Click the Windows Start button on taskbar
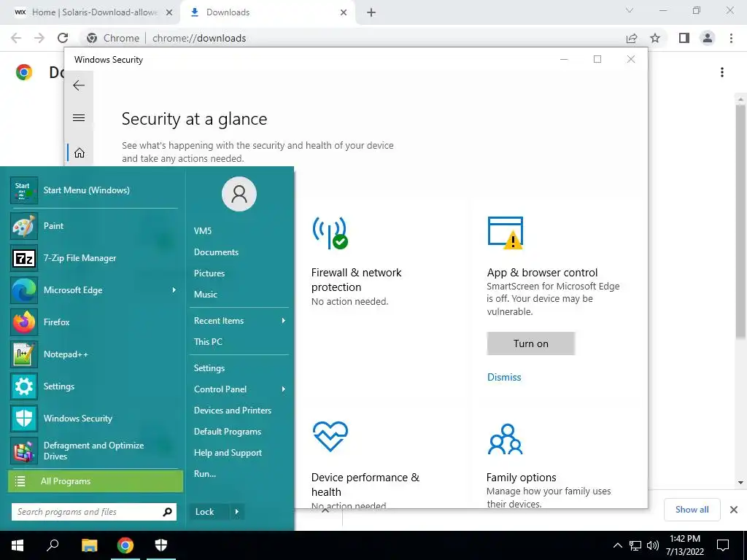The image size is (747, 560). (x=18, y=545)
